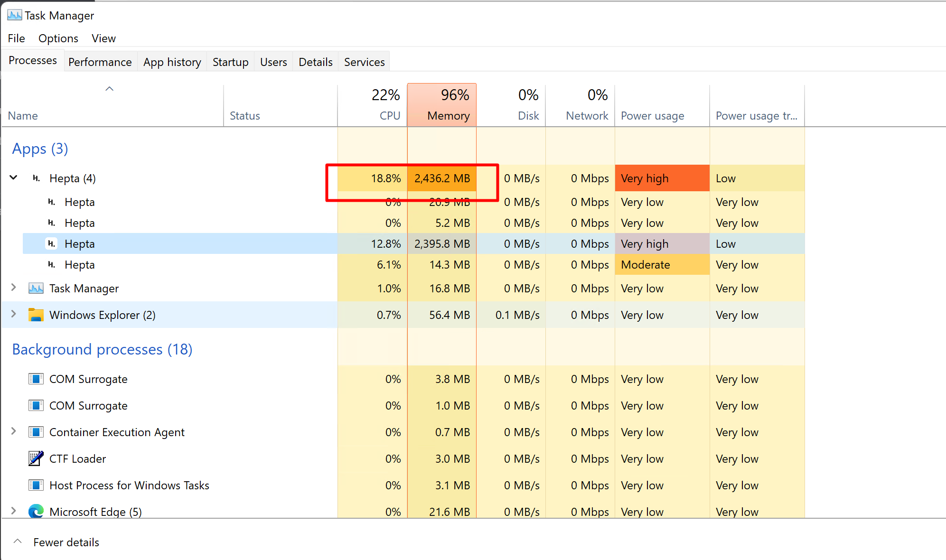Click the Hepta (4) group app icon
The width and height of the screenshot is (946, 560).
click(x=36, y=178)
